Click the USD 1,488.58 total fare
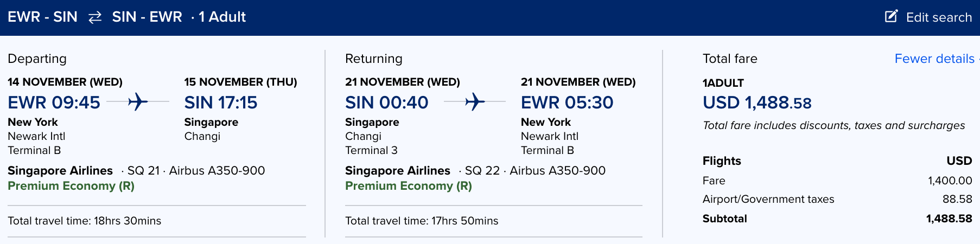The image size is (980, 244). click(x=757, y=102)
